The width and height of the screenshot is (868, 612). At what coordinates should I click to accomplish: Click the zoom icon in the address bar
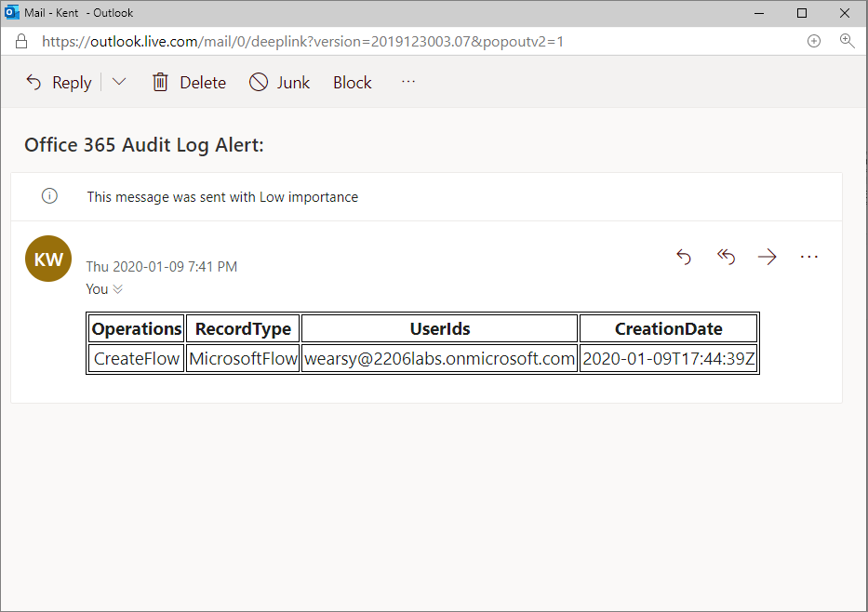pyautogui.click(x=847, y=41)
